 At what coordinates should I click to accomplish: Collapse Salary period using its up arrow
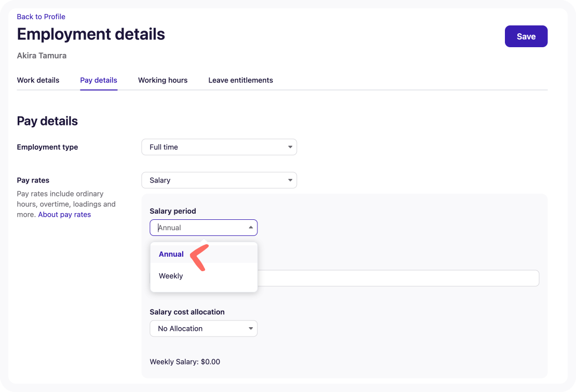click(251, 228)
